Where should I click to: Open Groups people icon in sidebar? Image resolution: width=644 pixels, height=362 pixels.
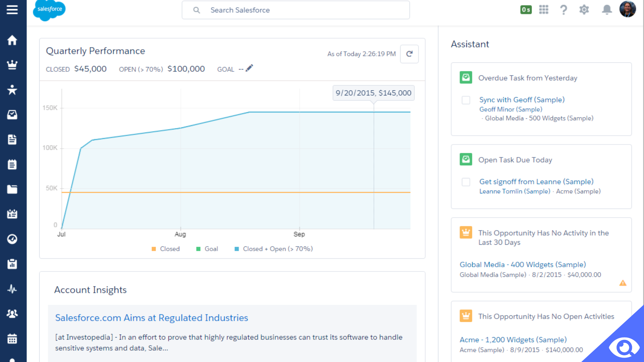(12, 313)
